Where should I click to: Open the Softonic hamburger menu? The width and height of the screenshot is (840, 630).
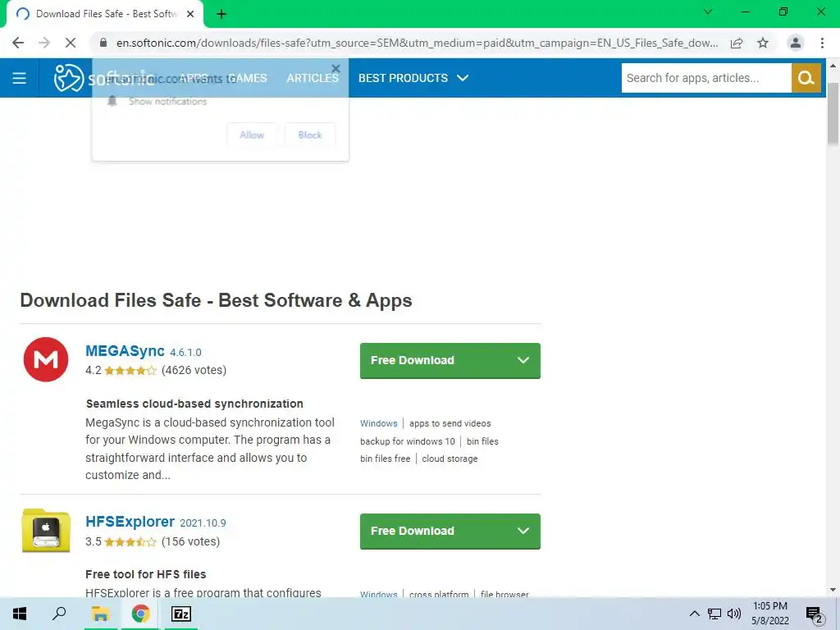pyautogui.click(x=20, y=78)
